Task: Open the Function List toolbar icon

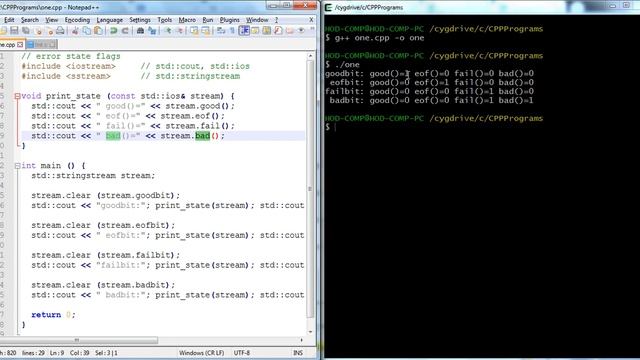Action: pos(278,31)
